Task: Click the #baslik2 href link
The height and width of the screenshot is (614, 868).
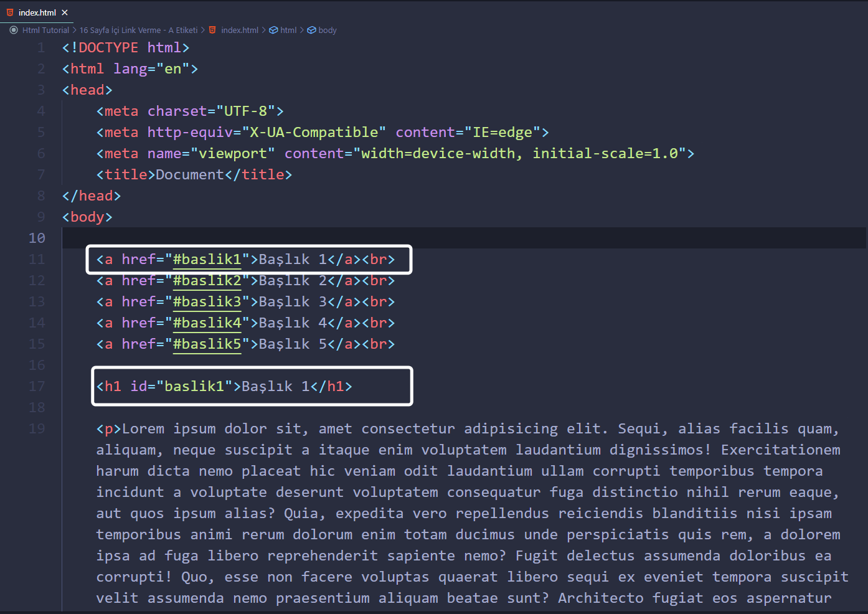Action: coord(207,281)
